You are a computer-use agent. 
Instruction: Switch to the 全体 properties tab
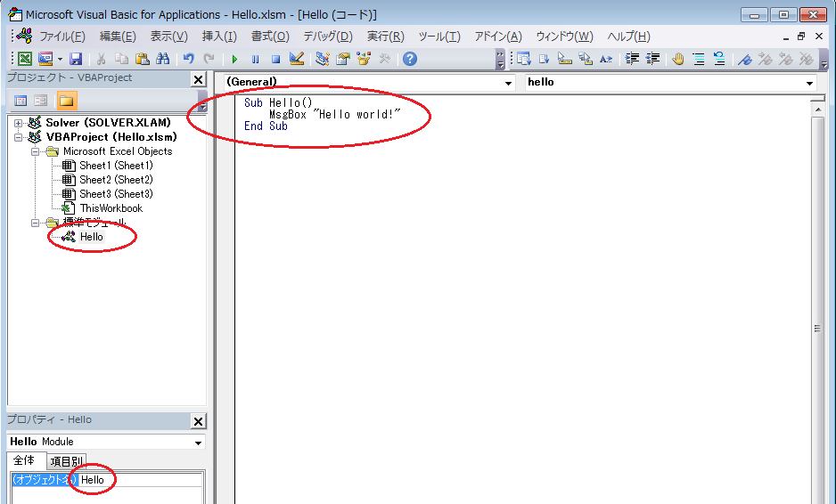tap(24, 460)
